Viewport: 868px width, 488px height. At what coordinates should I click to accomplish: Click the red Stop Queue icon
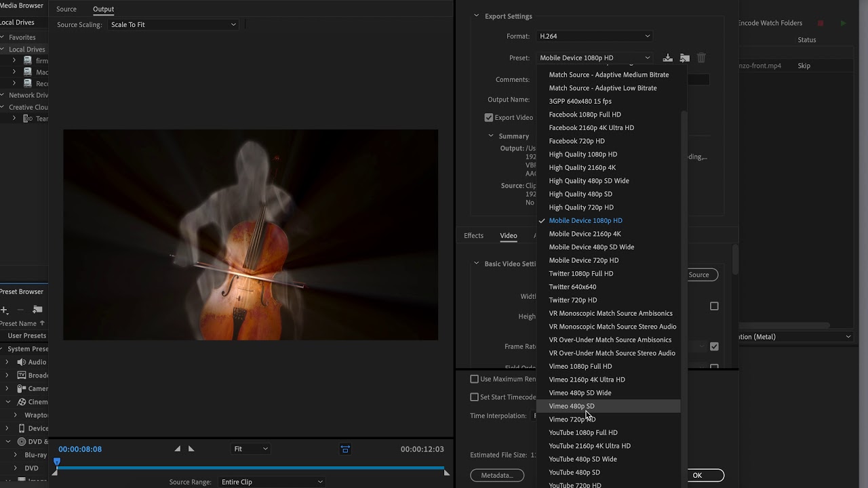[821, 23]
